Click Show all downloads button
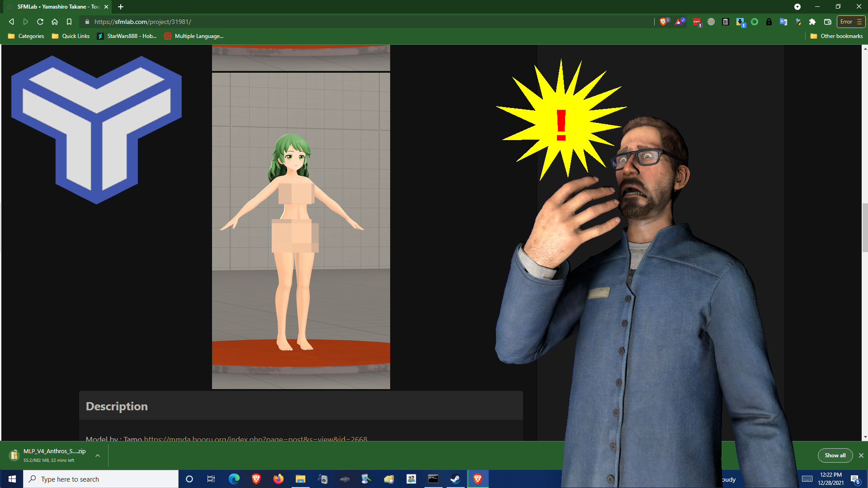The height and width of the screenshot is (488, 868). (x=835, y=455)
